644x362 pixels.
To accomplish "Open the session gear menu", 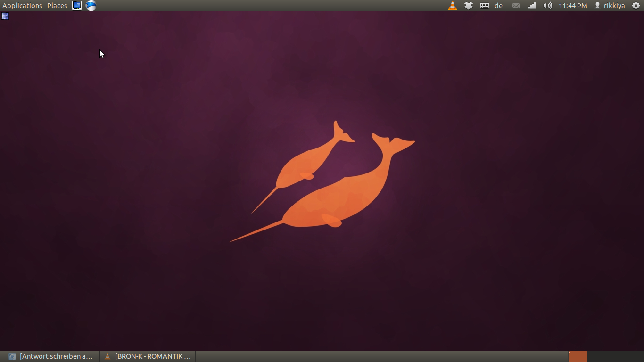I will click(636, 6).
